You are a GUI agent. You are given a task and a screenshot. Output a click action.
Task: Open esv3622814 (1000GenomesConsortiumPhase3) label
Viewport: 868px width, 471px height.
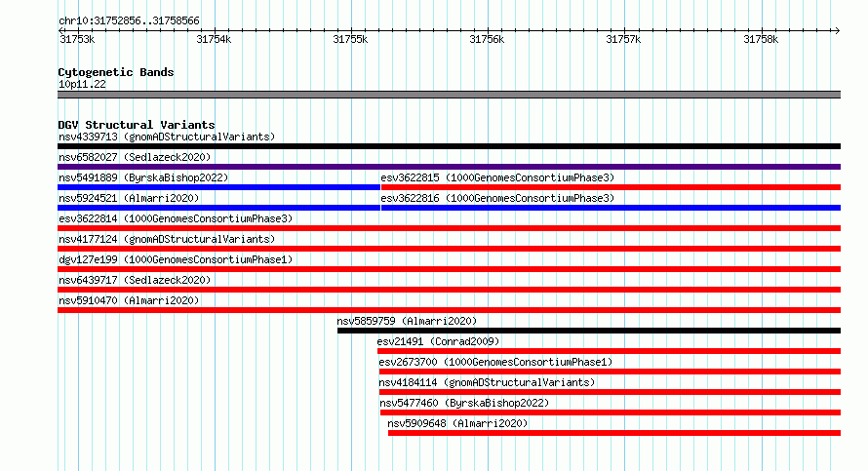point(176,218)
